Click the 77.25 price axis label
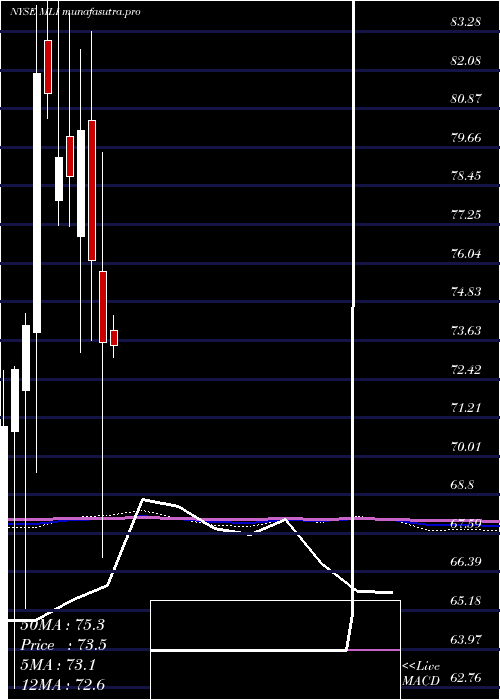 pyautogui.click(x=465, y=215)
